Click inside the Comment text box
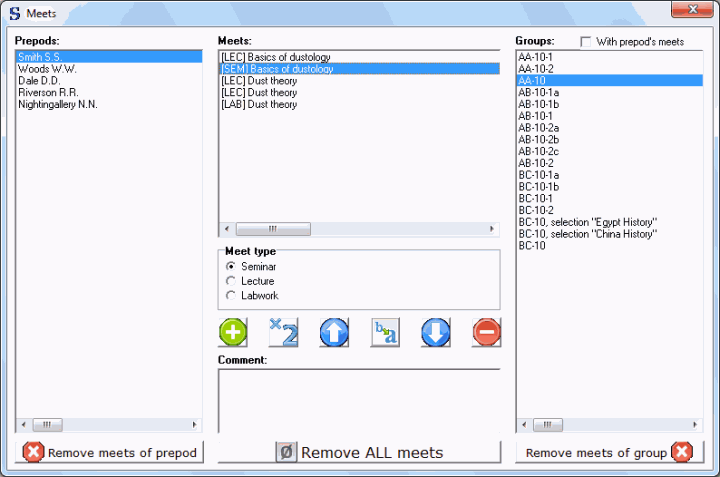 (x=359, y=402)
